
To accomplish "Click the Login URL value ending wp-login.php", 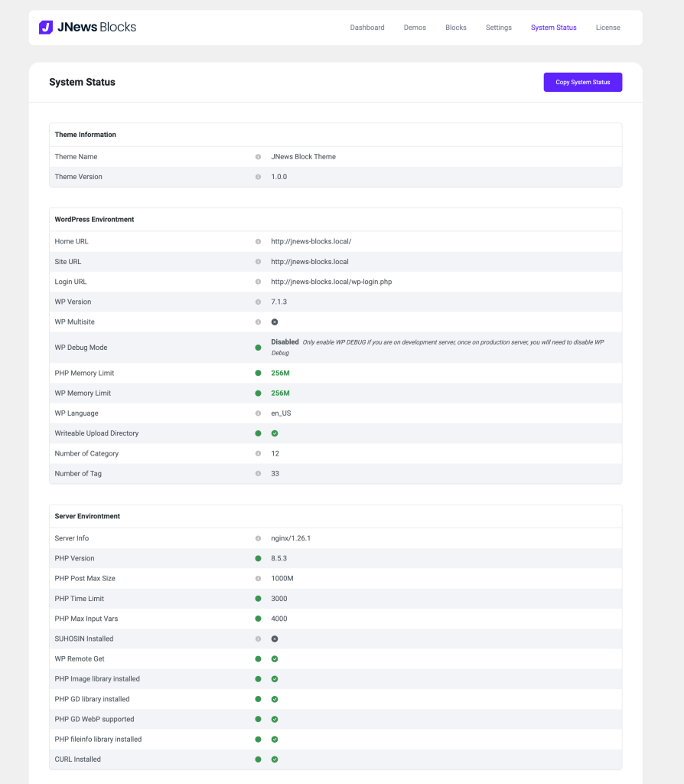I will pos(331,282).
